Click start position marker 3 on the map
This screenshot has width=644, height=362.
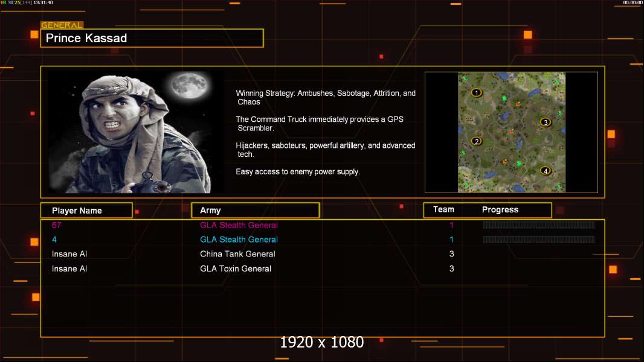point(546,122)
